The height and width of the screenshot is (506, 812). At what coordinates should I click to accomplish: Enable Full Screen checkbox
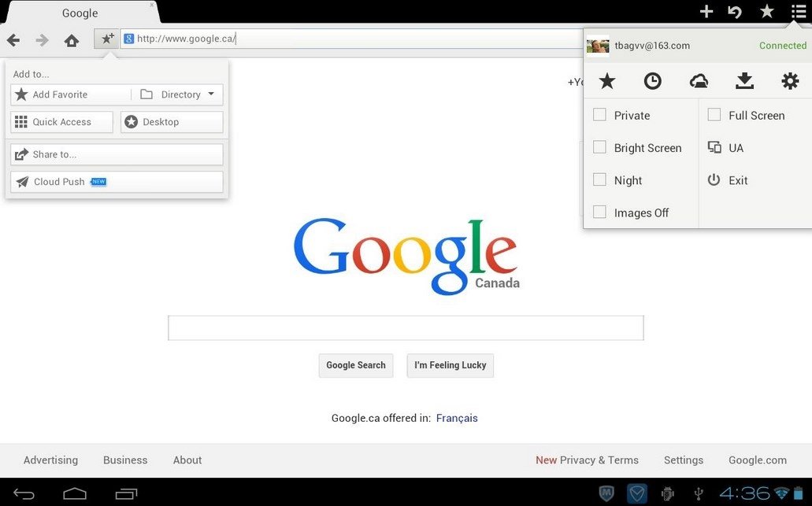coord(714,115)
